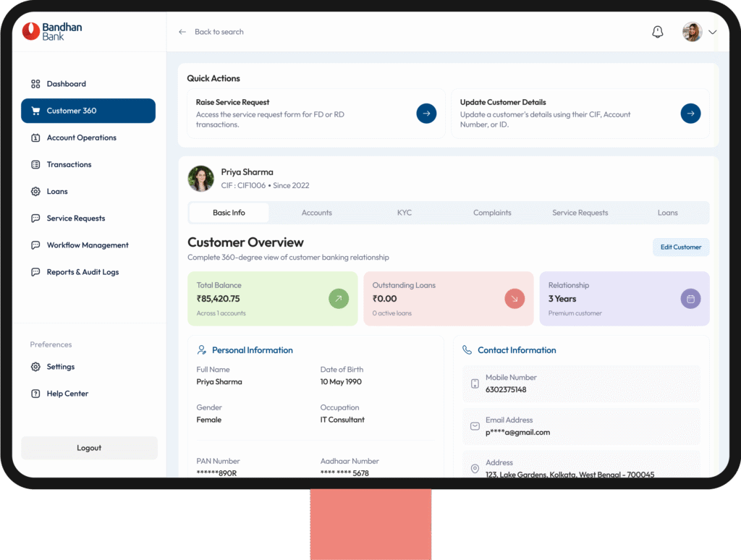Click the back arrow to search

click(182, 32)
